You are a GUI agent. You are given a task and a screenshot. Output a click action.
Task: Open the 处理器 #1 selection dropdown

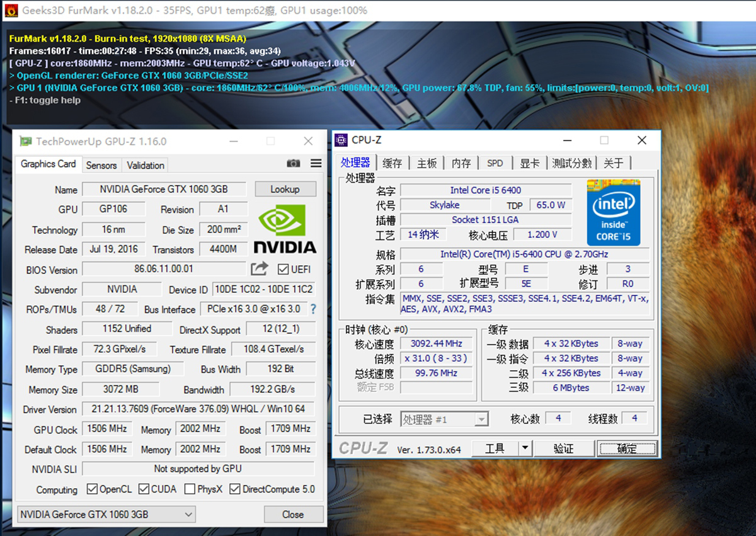click(481, 419)
